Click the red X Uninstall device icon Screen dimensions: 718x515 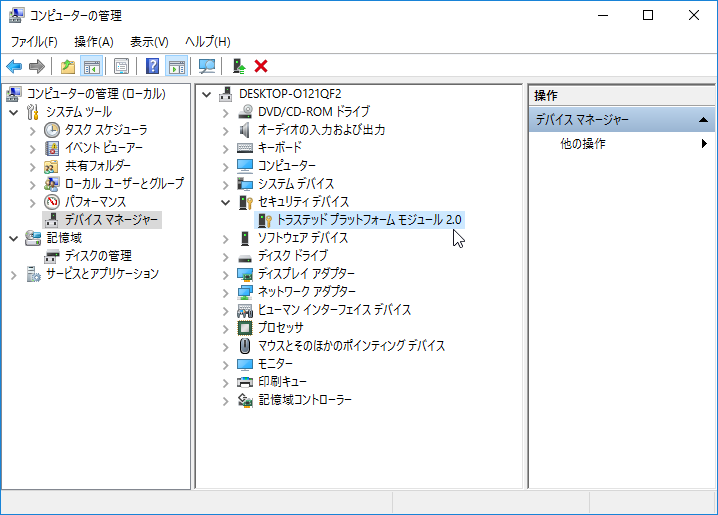[x=261, y=67]
